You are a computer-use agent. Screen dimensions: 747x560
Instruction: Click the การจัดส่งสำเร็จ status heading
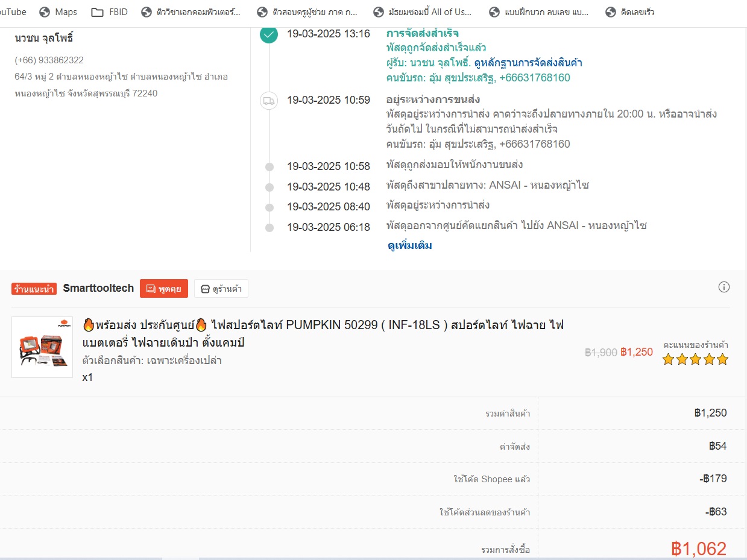pyautogui.click(x=423, y=33)
